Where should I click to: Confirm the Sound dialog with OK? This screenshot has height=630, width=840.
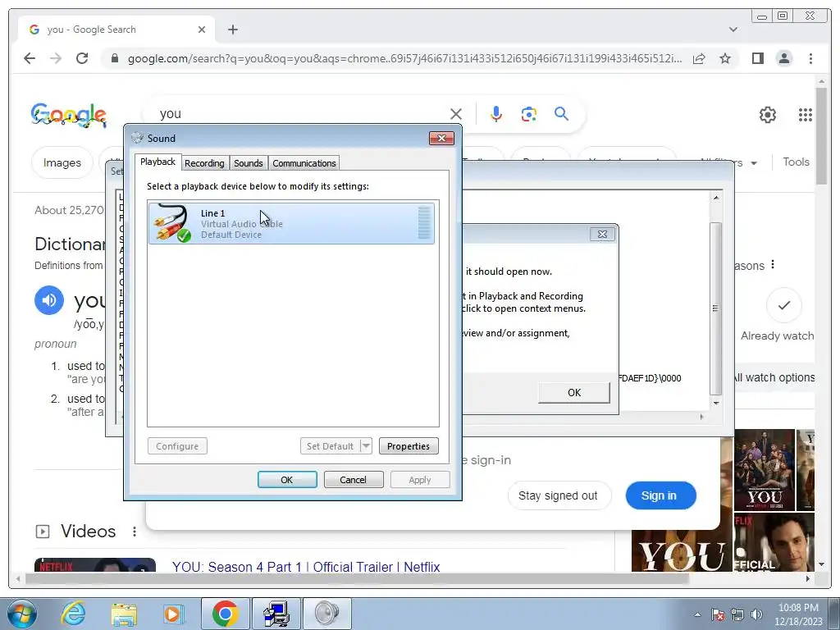287,479
